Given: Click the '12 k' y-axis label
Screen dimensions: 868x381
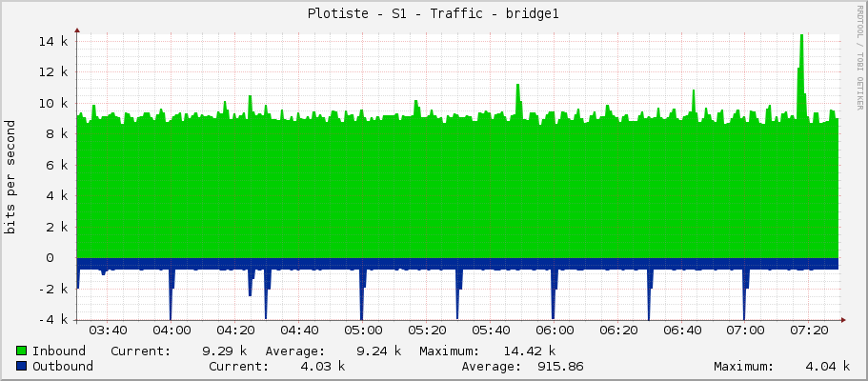Looking at the screenshot, I should pos(53,72).
